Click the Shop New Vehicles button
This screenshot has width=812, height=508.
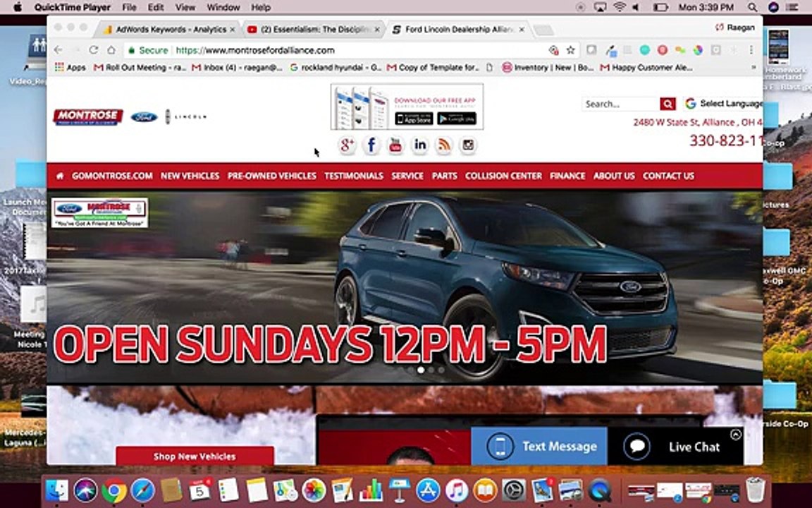pos(195,456)
